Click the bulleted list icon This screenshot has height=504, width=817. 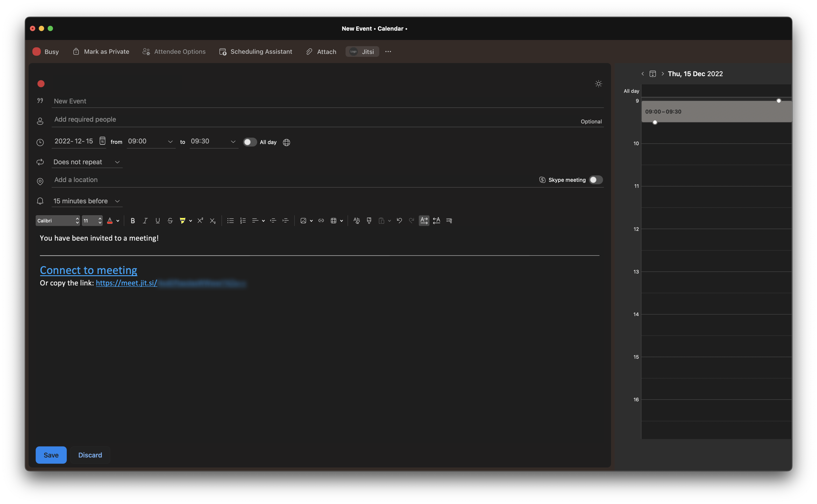pos(230,220)
